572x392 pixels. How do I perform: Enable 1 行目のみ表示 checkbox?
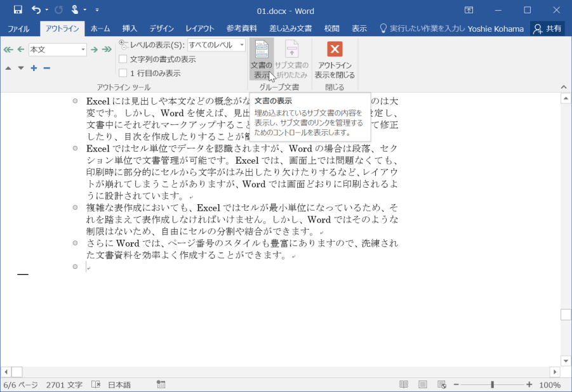click(123, 74)
